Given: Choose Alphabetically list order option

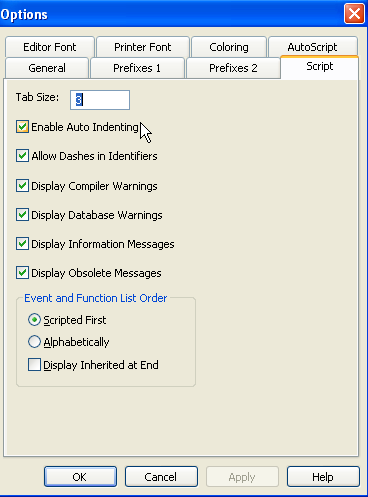Looking at the screenshot, I should (x=34, y=342).
